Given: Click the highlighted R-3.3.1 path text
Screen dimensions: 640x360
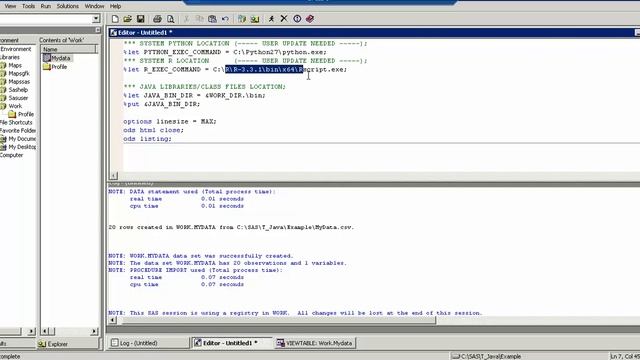Looking at the screenshot, I should [264, 69].
